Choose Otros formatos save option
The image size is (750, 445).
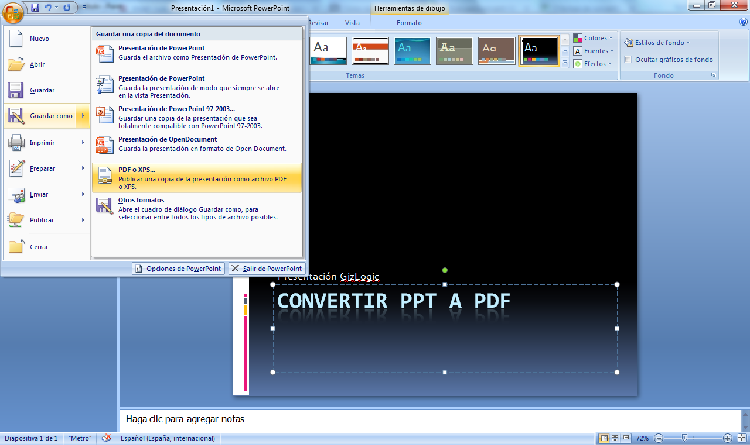pyautogui.click(x=197, y=208)
